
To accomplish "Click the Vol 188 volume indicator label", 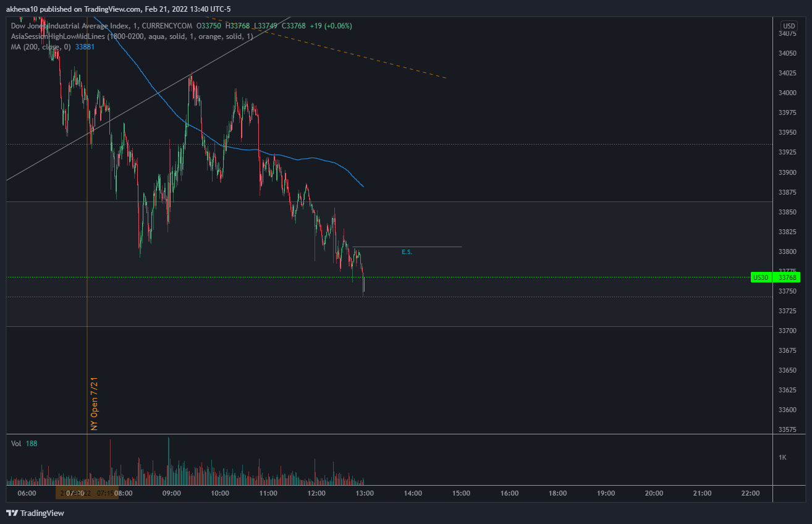I will click(x=24, y=444).
